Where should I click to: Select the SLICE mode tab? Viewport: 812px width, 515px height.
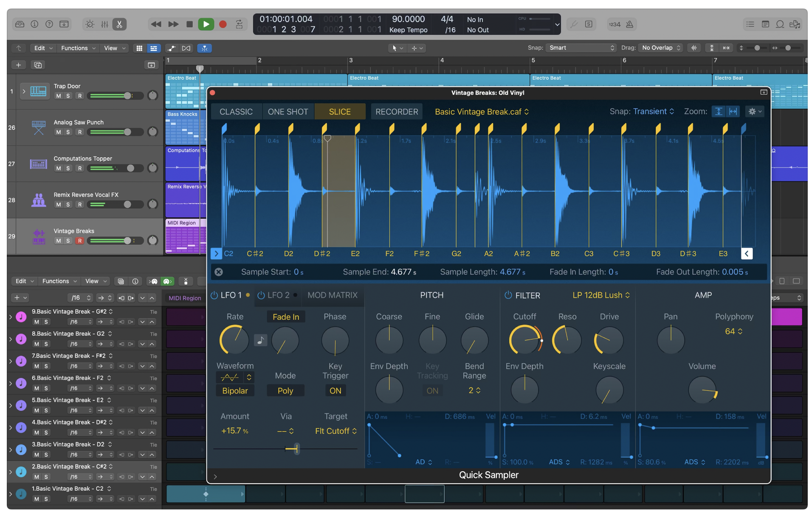coord(340,111)
